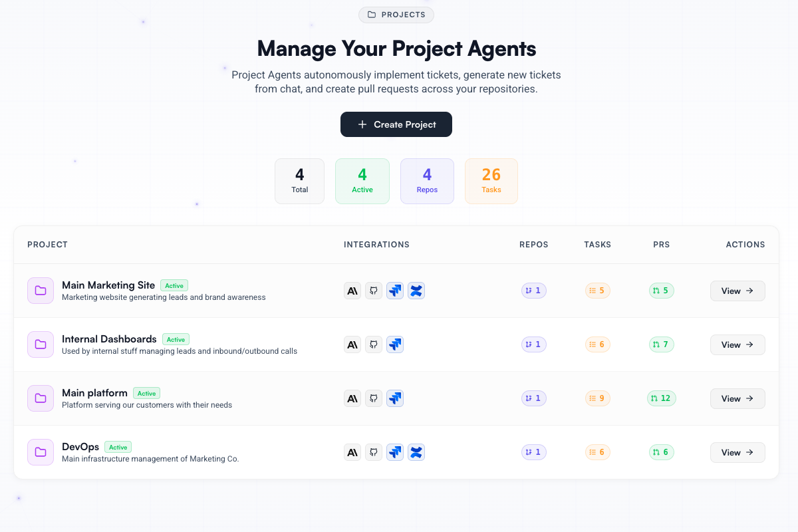798x532 pixels.
Task: Click the GitHub icon for Main platform
Action: click(374, 398)
